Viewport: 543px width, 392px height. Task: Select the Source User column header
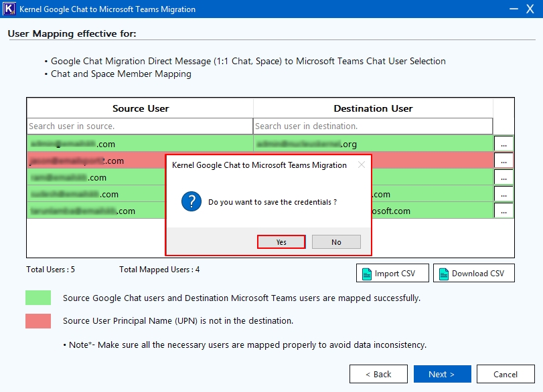coord(140,108)
